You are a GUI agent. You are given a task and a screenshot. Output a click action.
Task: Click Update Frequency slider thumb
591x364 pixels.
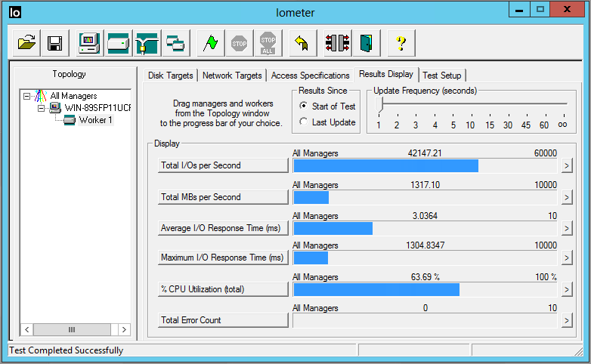pyautogui.click(x=379, y=105)
